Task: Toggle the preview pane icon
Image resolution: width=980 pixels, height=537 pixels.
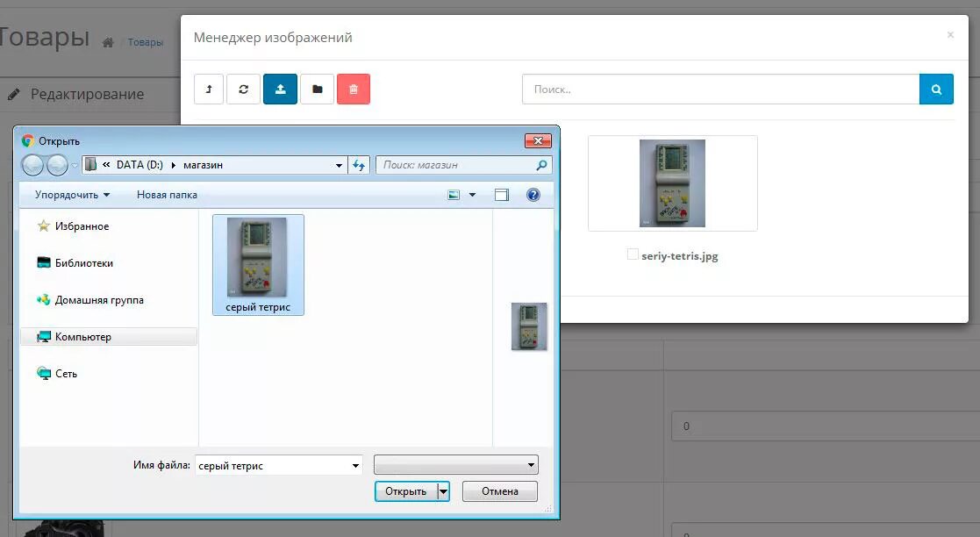Action: (x=501, y=195)
